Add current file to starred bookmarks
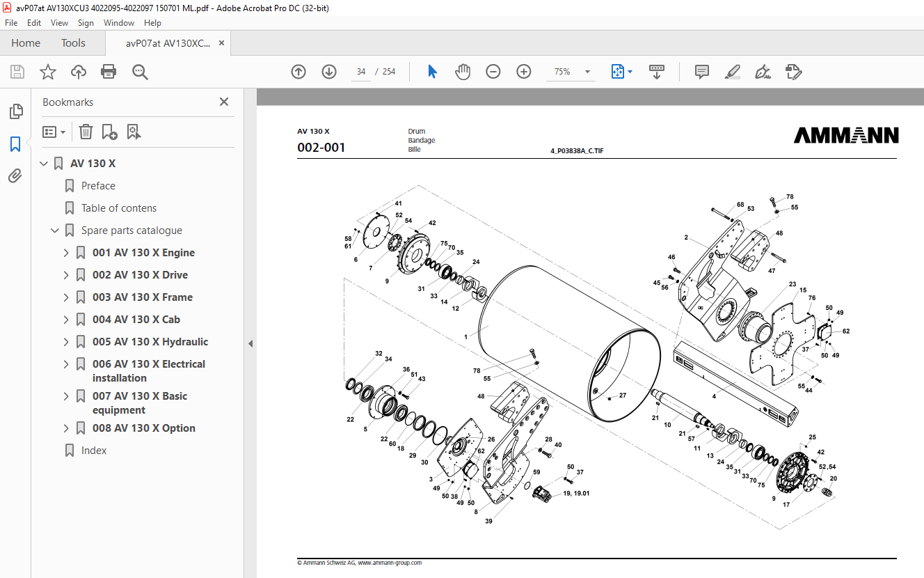 [x=48, y=72]
